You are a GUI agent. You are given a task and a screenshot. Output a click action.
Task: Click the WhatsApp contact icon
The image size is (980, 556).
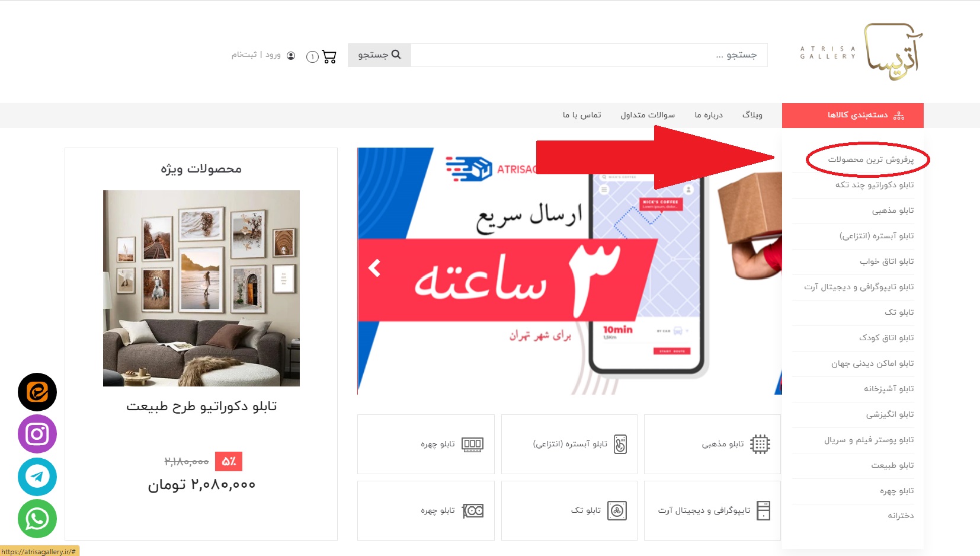point(37,519)
